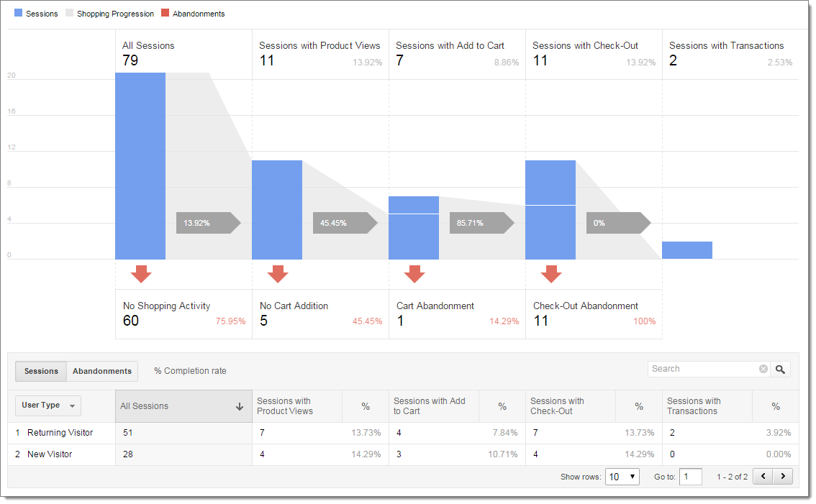Click the blue Sessions legend swatch
The image size is (816, 504).
tap(19, 14)
